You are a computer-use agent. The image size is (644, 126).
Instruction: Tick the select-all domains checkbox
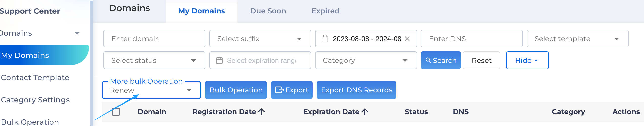pyautogui.click(x=116, y=112)
